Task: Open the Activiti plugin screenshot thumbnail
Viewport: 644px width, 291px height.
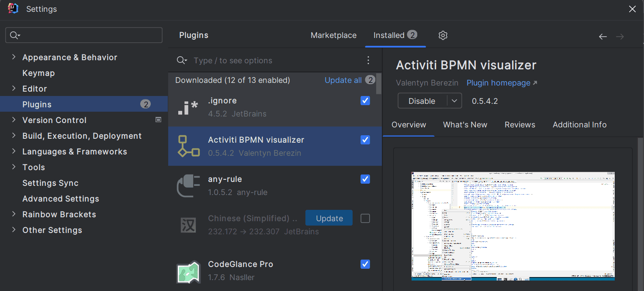Action: [513, 226]
